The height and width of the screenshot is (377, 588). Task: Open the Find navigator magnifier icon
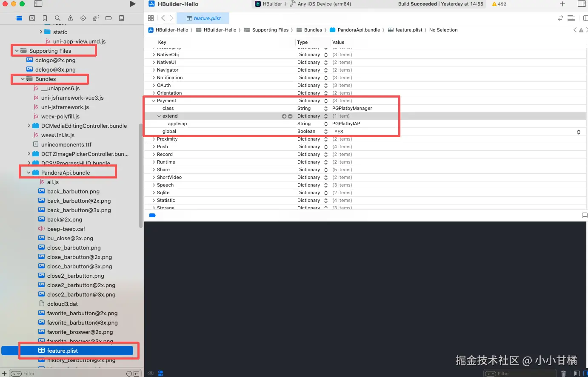click(57, 18)
